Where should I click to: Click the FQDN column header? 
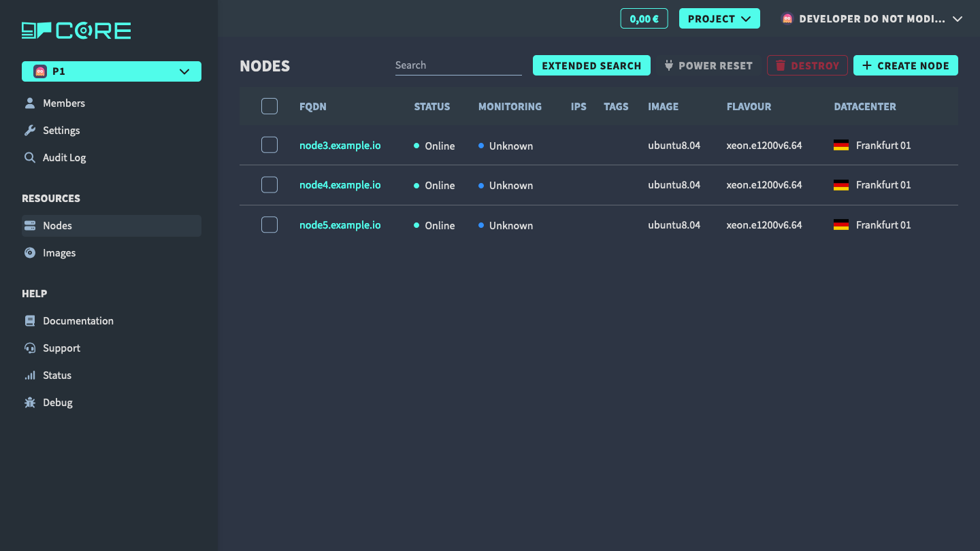(x=313, y=106)
